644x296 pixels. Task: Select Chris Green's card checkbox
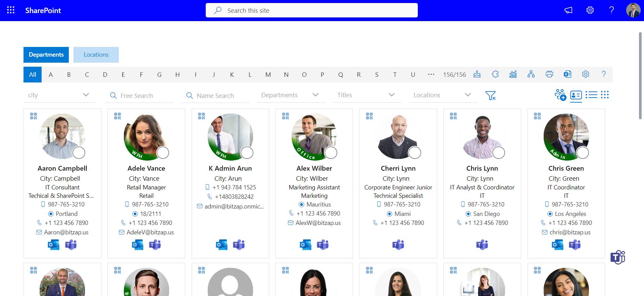point(583,153)
